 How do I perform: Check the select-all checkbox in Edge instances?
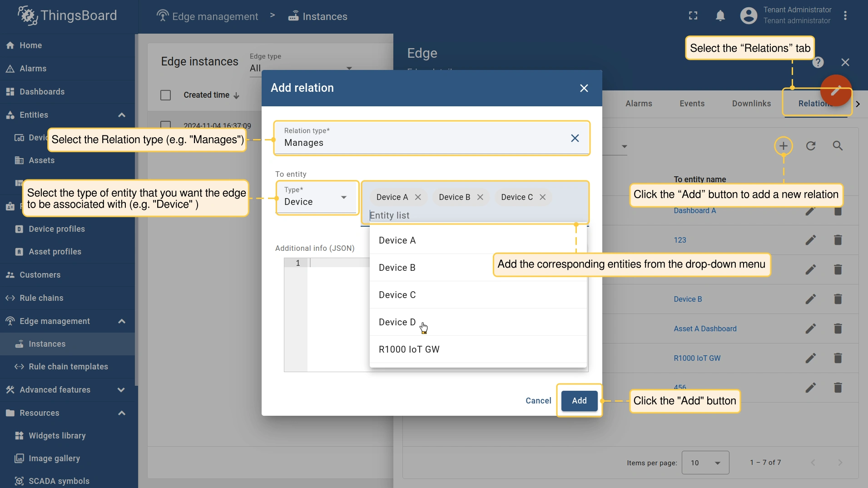(x=166, y=95)
